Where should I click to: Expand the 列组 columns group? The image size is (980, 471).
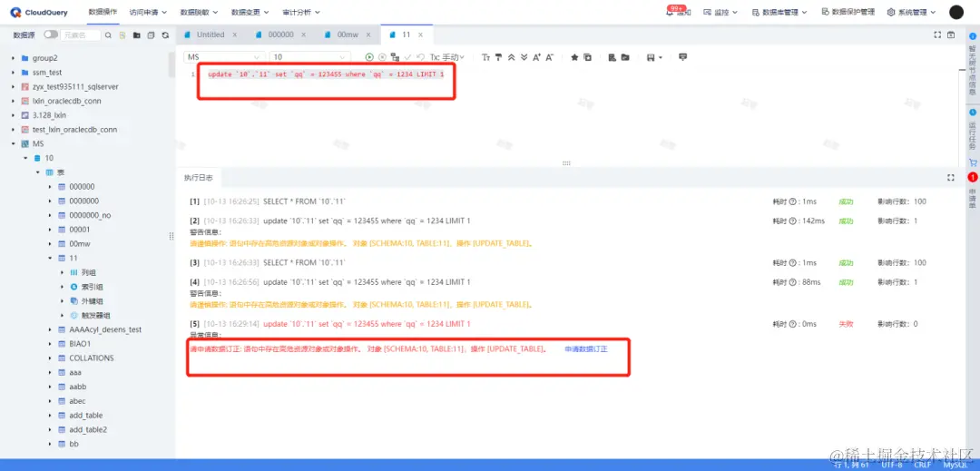[62, 272]
